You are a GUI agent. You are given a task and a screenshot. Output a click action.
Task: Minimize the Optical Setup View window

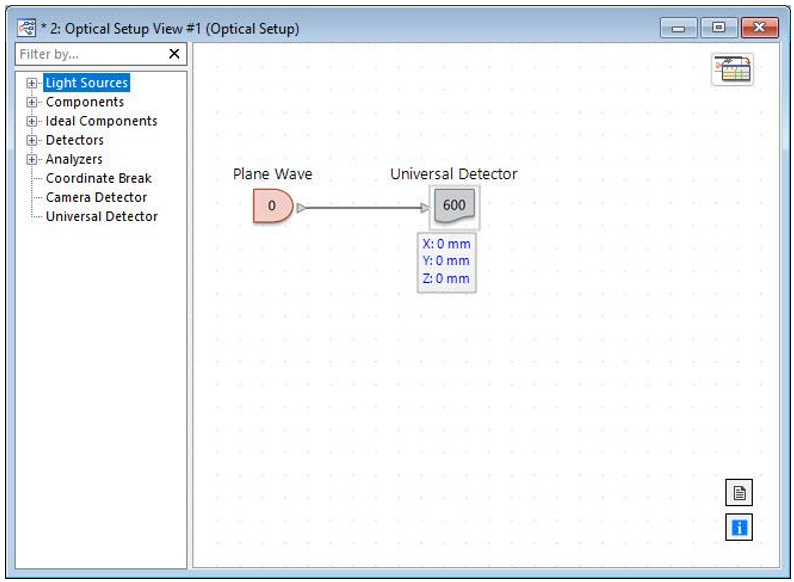tap(679, 28)
